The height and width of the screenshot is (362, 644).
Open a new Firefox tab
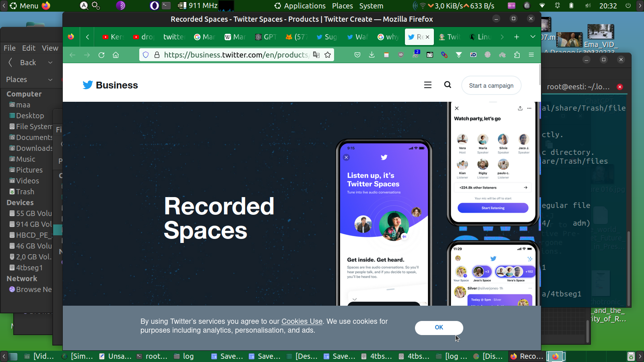click(517, 37)
